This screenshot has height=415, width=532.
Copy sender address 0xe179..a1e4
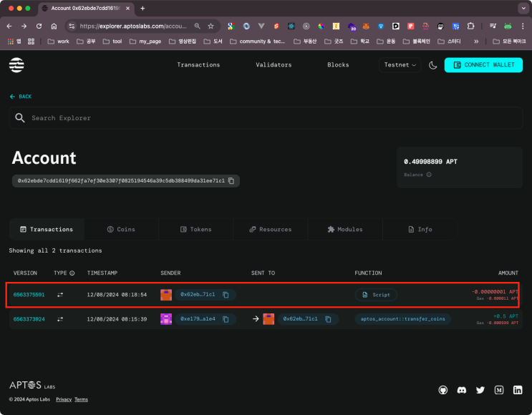pyautogui.click(x=226, y=319)
